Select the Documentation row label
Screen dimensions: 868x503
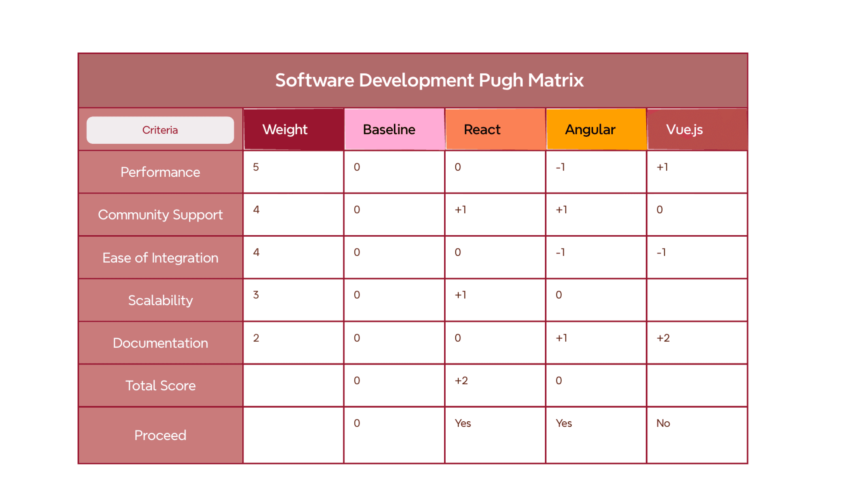tap(160, 343)
